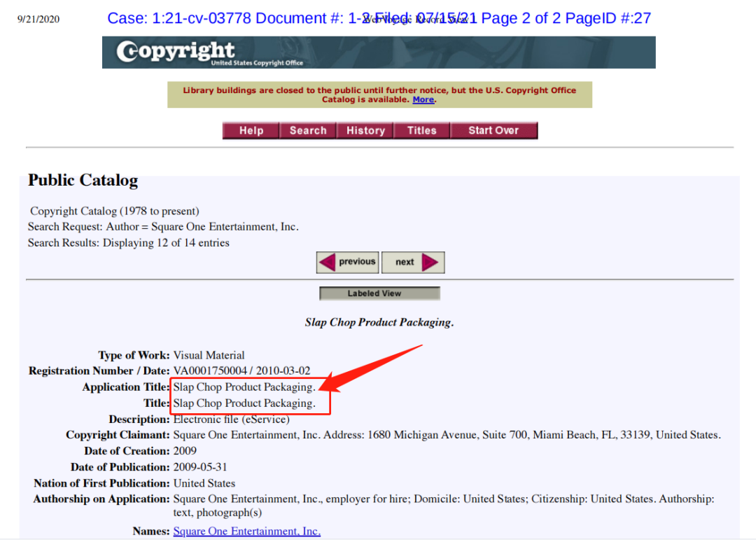The width and height of the screenshot is (756, 540).
Task: Click the library closure notice text
Action: (379, 95)
